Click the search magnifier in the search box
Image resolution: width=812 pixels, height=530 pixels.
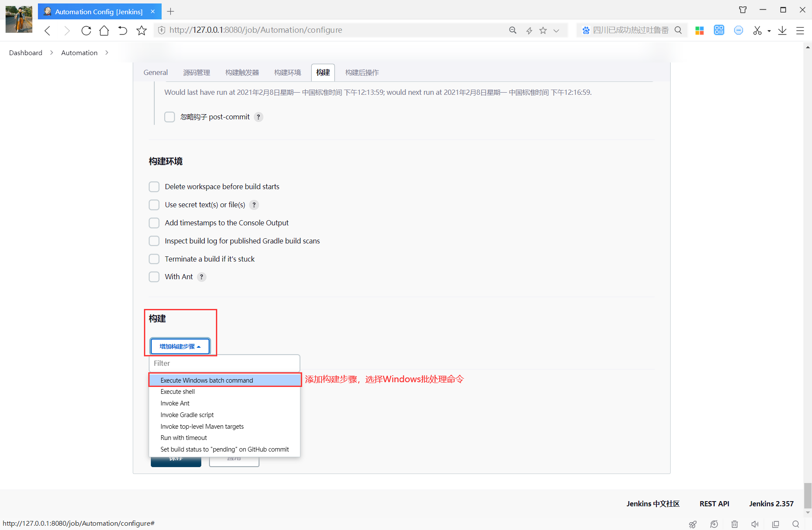[x=678, y=30]
